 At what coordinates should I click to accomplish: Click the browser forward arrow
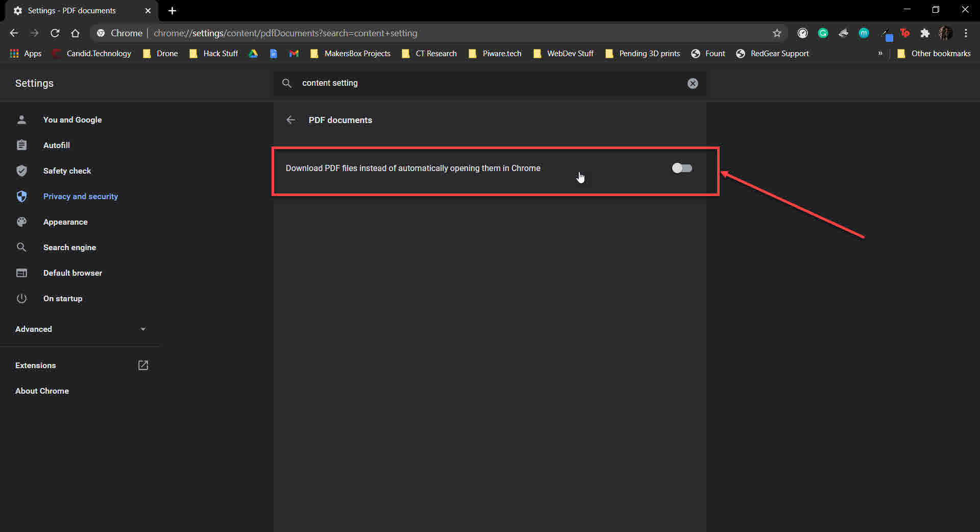[34, 33]
